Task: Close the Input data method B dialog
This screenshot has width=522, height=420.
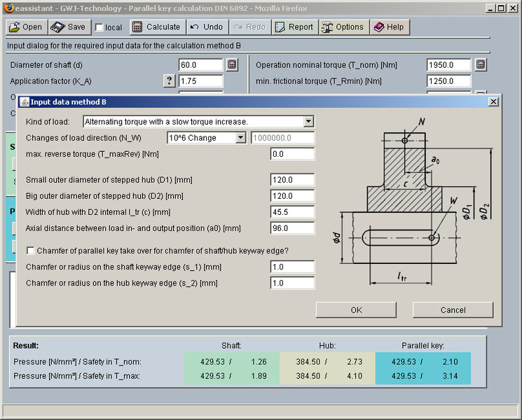Action: click(x=493, y=102)
